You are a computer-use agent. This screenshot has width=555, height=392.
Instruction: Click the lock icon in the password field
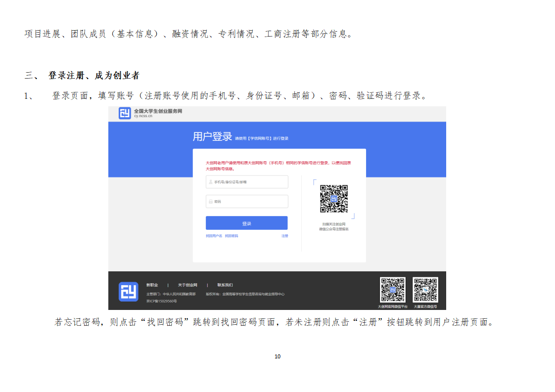pos(211,202)
